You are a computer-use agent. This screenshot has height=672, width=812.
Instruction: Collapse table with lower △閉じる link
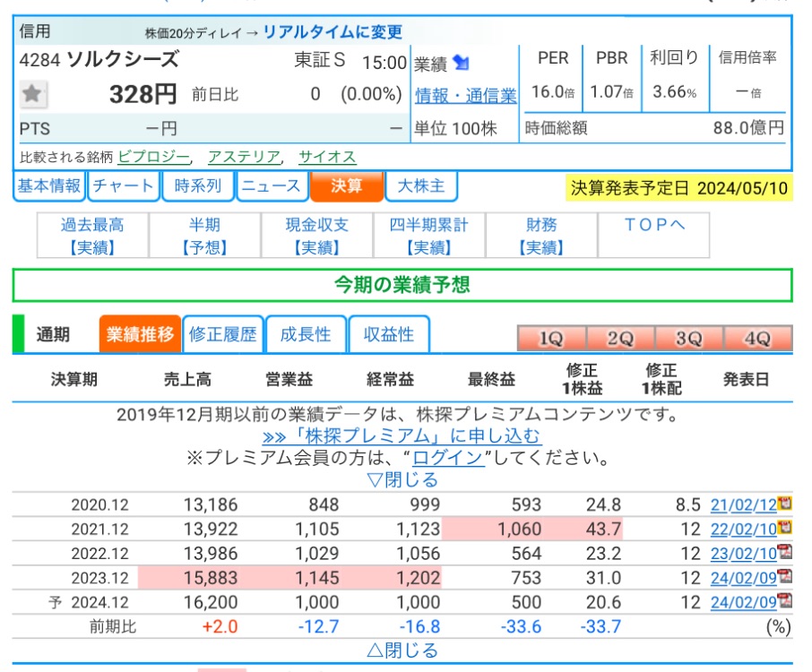pyautogui.click(x=402, y=650)
